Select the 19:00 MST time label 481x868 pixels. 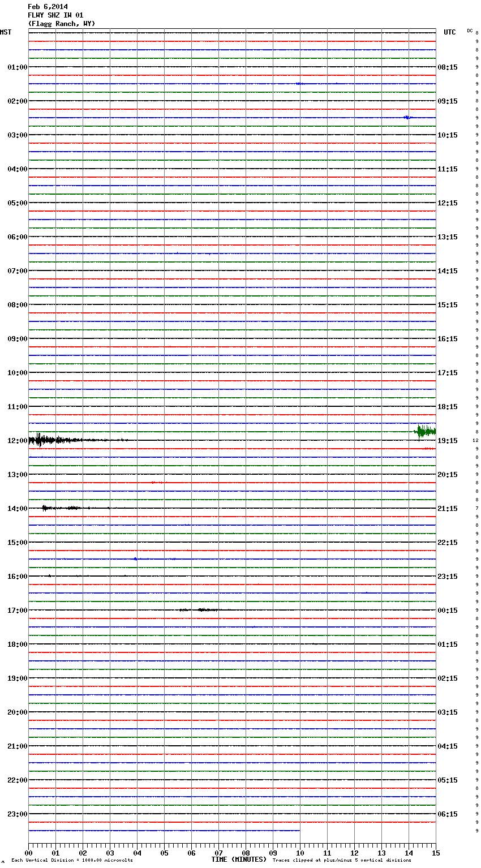(x=18, y=678)
